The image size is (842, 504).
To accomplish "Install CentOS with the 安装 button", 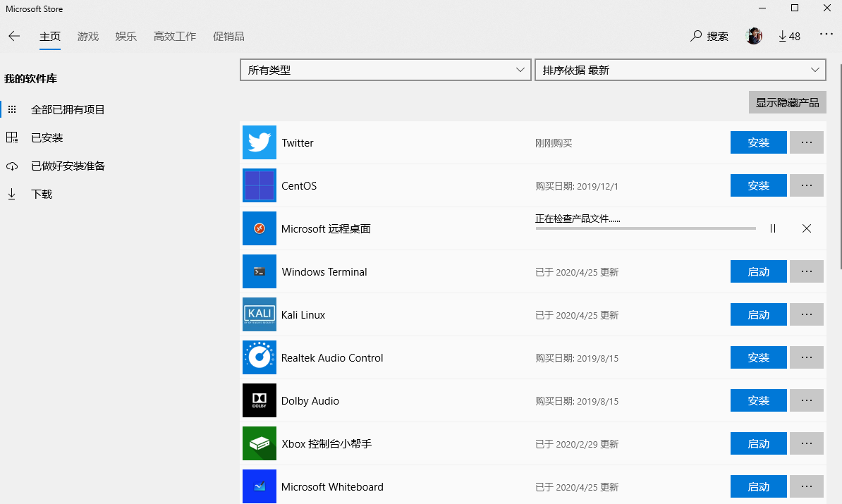I will [758, 185].
